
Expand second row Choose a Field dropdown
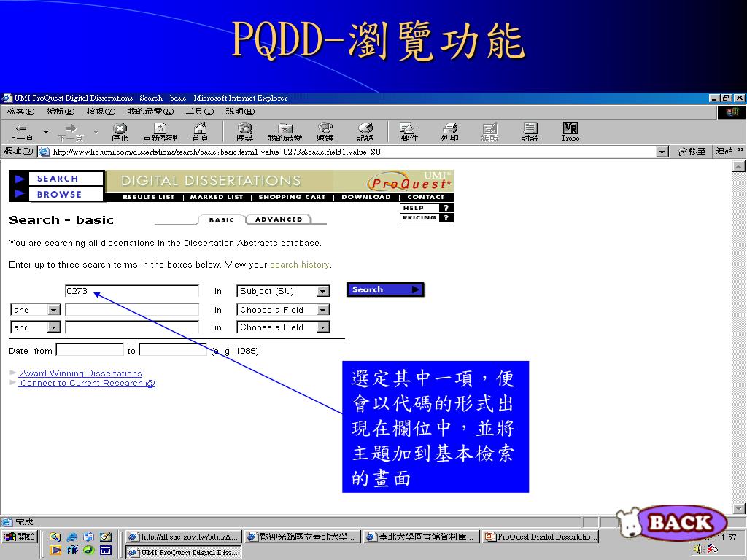(x=323, y=310)
